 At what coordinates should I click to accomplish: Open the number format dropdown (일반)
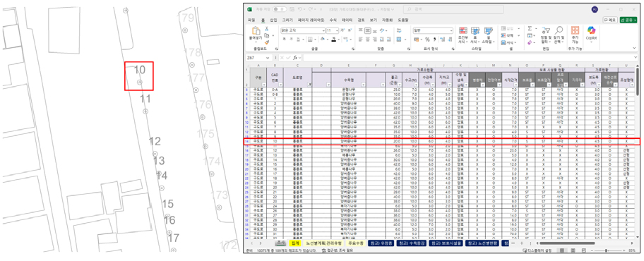(451, 31)
